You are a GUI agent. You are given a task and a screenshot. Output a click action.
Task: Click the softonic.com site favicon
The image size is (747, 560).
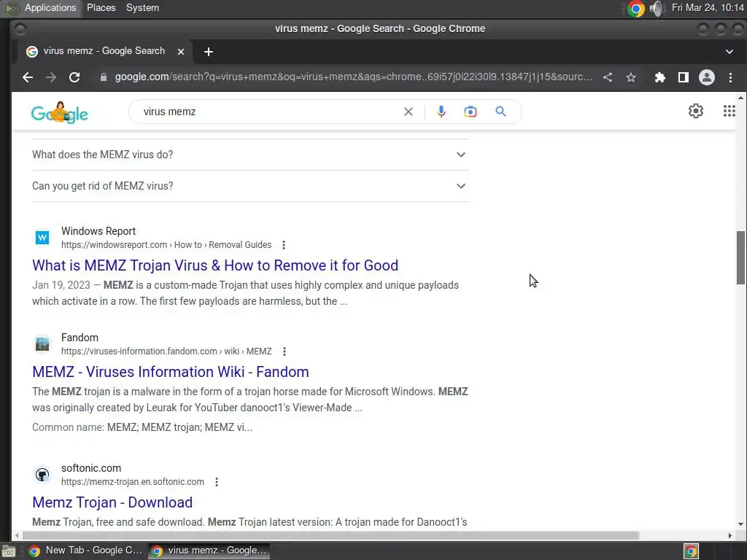(x=42, y=474)
